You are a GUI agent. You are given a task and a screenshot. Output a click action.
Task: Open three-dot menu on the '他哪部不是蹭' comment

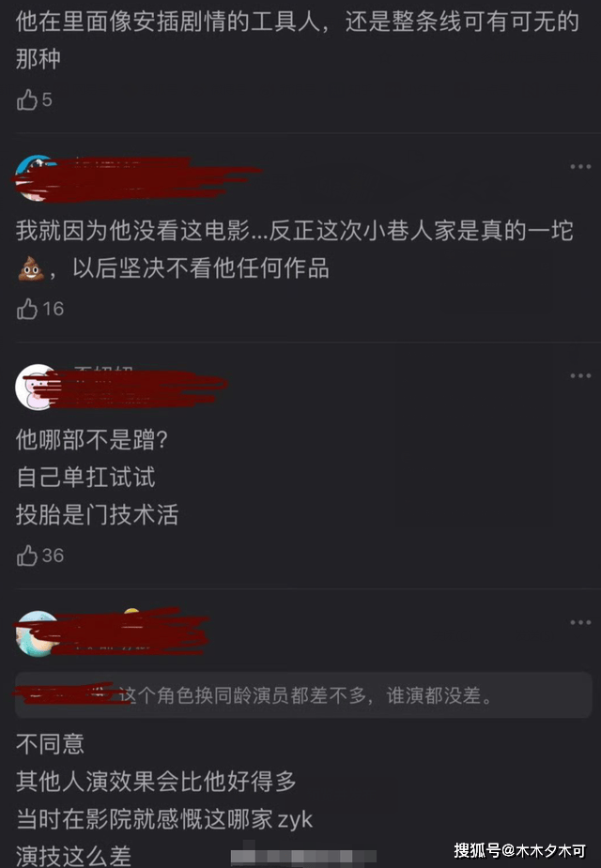tap(580, 376)
